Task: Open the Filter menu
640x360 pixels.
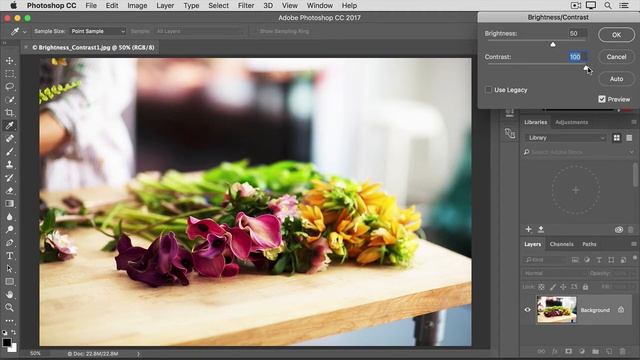Action: 246,5
